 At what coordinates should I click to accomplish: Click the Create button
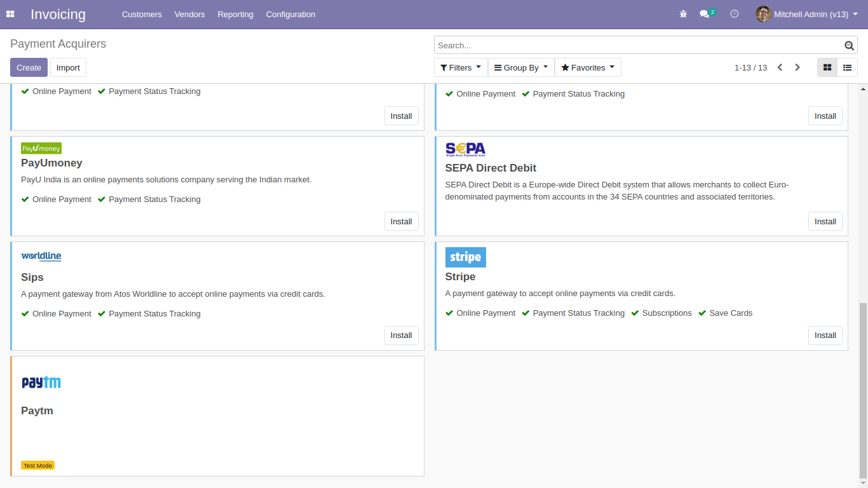[29, 67]
